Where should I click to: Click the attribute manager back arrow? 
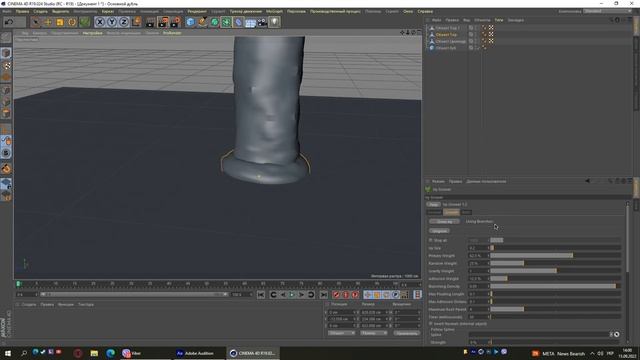pyautogui.click(x=587, y=181)
